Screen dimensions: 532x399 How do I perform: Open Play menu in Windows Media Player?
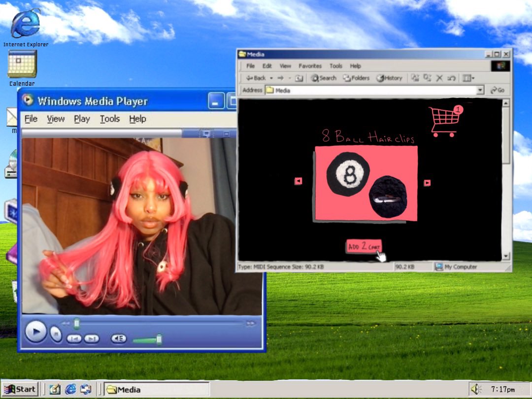point(82,119)
